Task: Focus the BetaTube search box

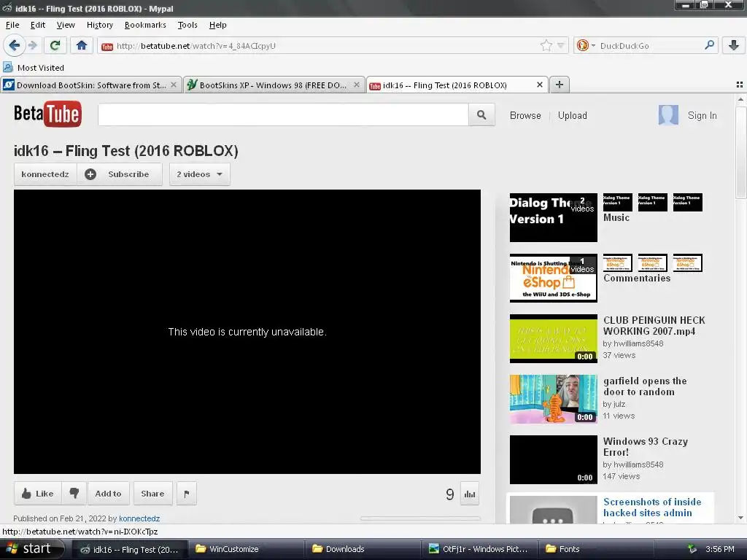Action: [283, 114]
